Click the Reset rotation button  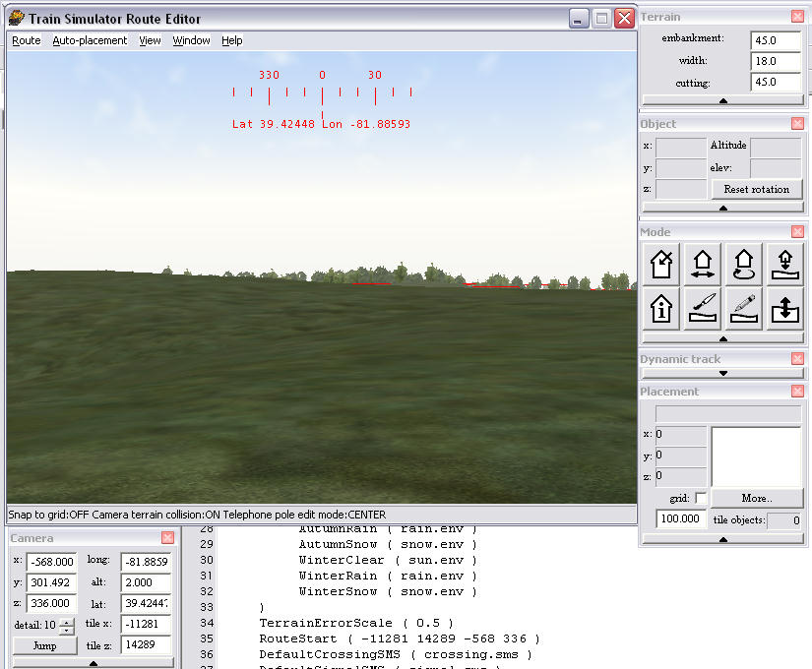756,189
